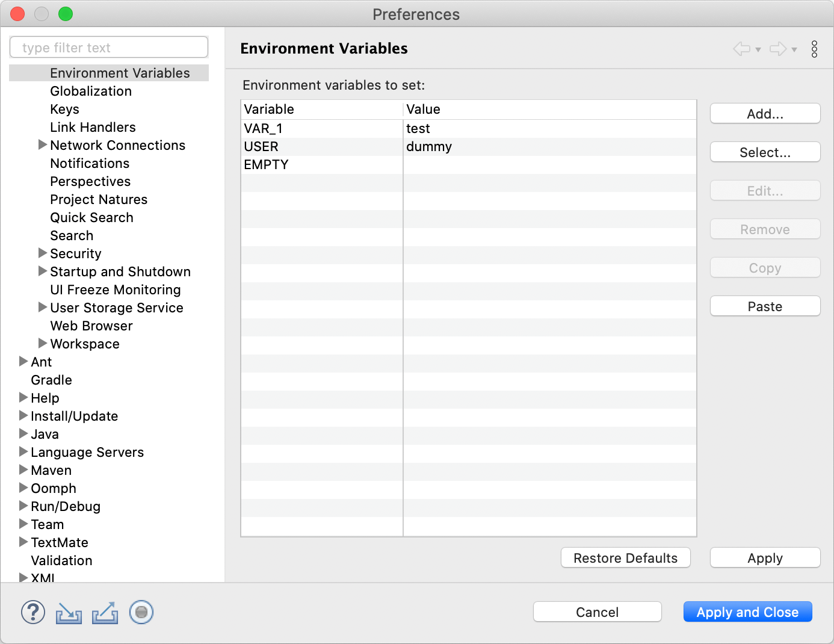This screenshot has height=644, width=834.
Task: Select the USER variable row
Action: point(322,146)
